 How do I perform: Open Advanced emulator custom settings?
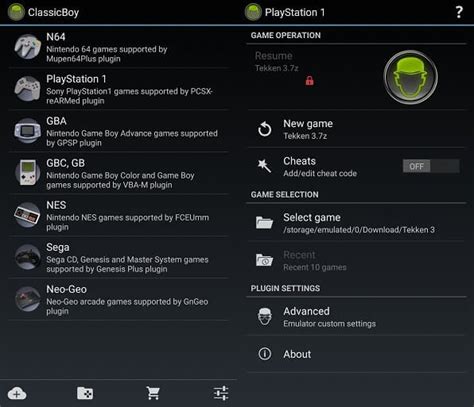tap(356, 316)
